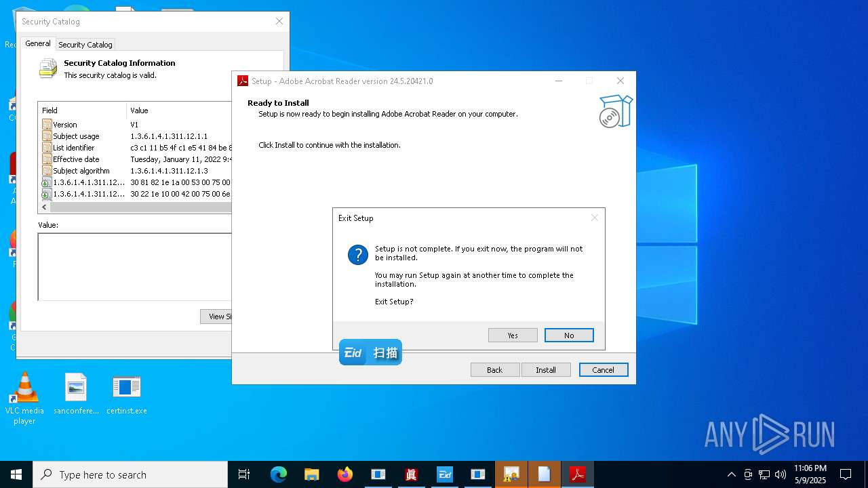This screenshot has height=488, width=868.
Task: Click No in Exit Setup dialog
Action: pyautogui.click(x=569, y=335)
